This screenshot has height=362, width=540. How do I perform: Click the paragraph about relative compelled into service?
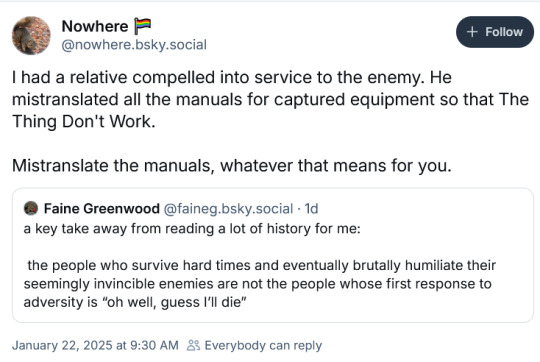(270, 99)
